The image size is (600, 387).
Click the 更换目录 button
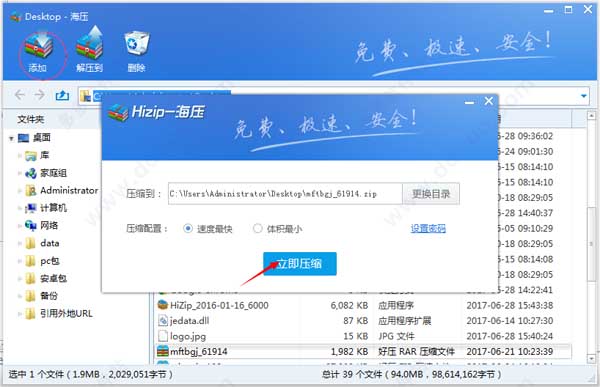pyautogui.click(x=431, y=194)
